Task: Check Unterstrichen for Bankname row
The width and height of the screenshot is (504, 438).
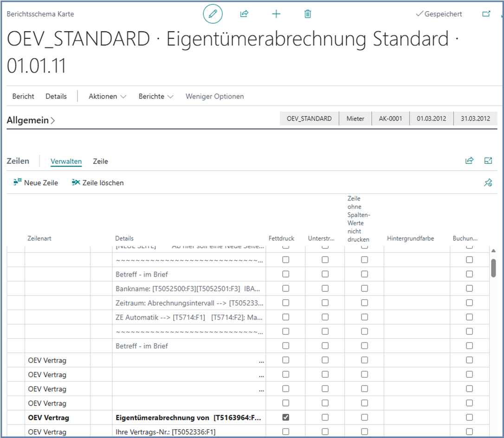Action: pyautogui.click(x=325, y=289)
